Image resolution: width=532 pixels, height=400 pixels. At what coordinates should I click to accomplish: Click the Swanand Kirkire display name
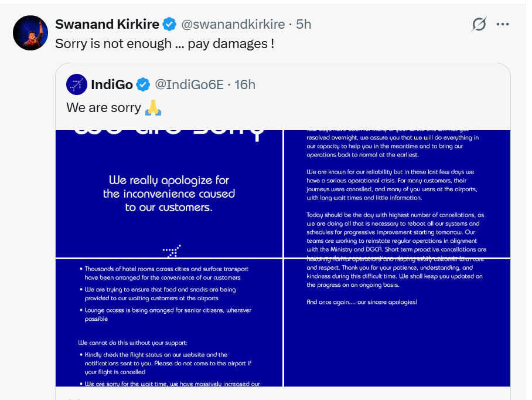tap(106, 25)
